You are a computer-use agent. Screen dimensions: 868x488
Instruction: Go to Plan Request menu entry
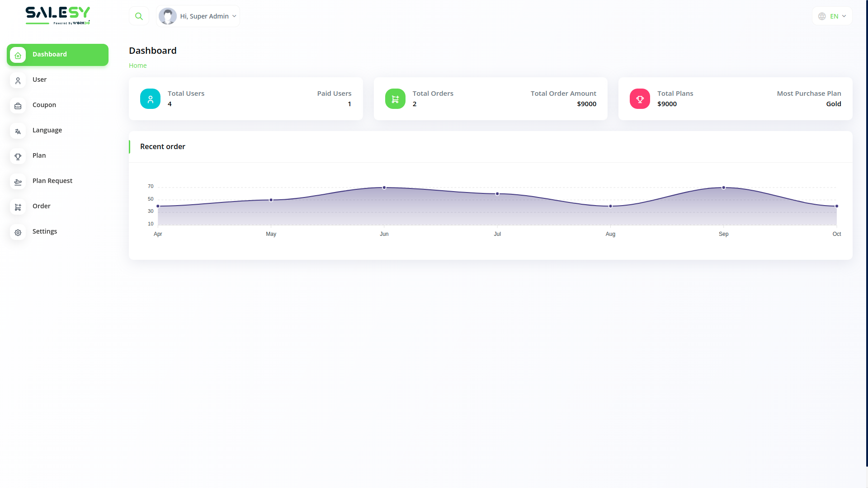[x=52, y=181]
